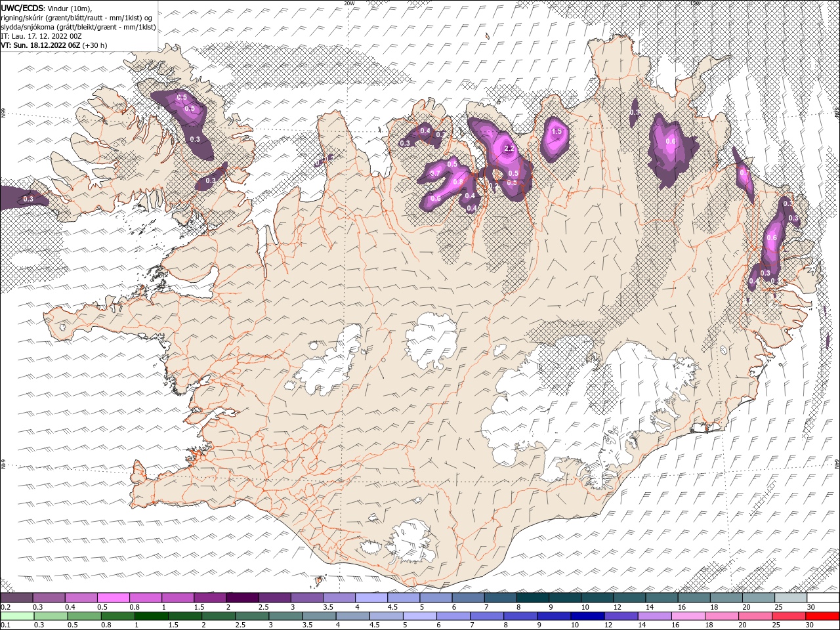Click the 20W longitude label at top

tap(349, 3)
